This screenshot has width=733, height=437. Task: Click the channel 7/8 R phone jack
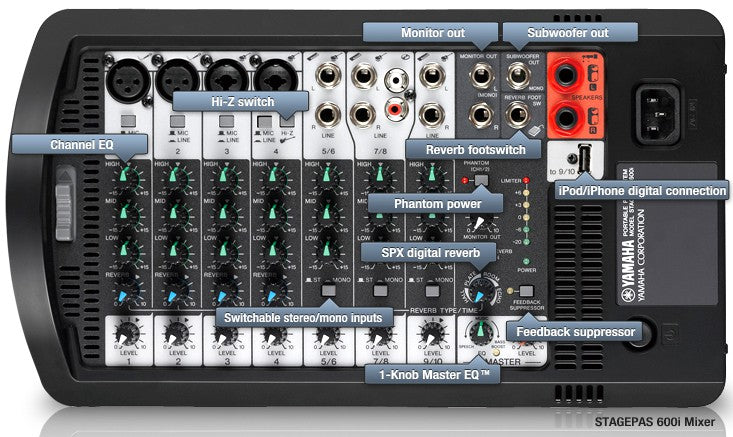[363, 115]
